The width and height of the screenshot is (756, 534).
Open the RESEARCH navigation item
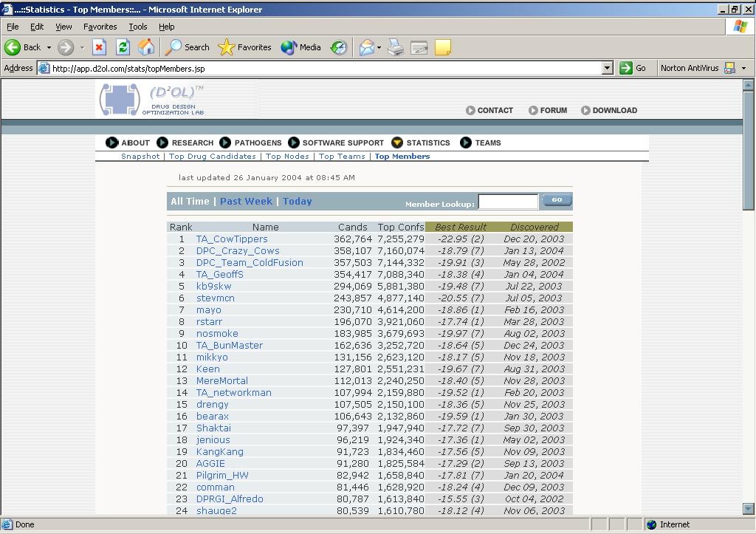(185, 143)
